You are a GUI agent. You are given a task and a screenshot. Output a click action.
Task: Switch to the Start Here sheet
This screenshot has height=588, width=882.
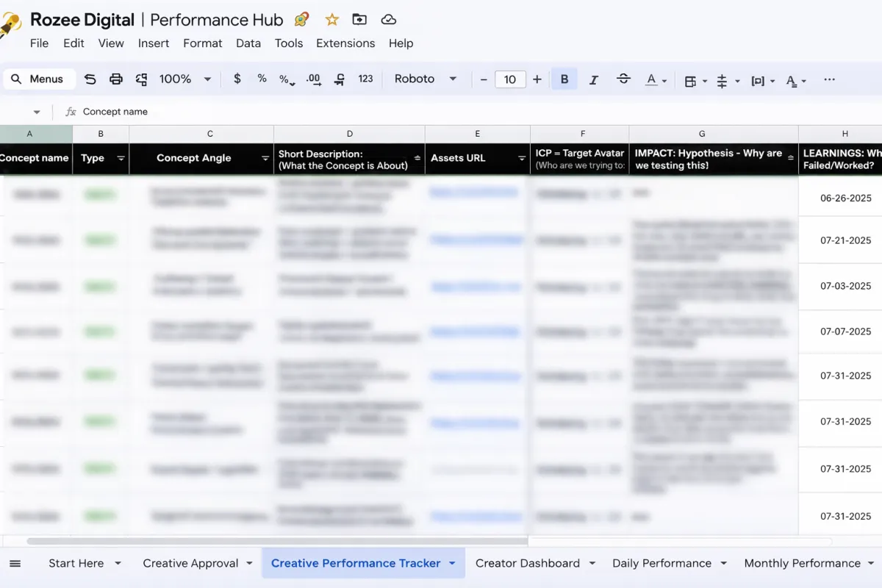coord(76,564)
